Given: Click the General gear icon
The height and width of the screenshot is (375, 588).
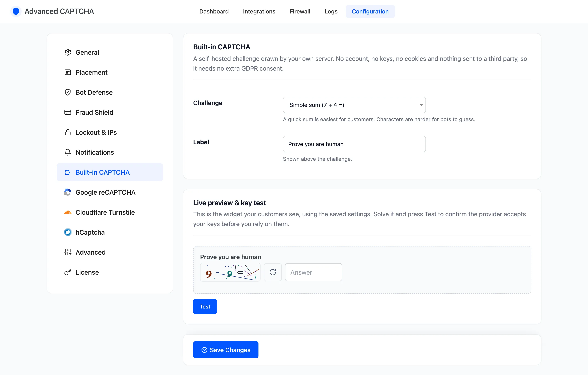Looking at the screenshot, I should pyautogui.click(x=68, y=52).
